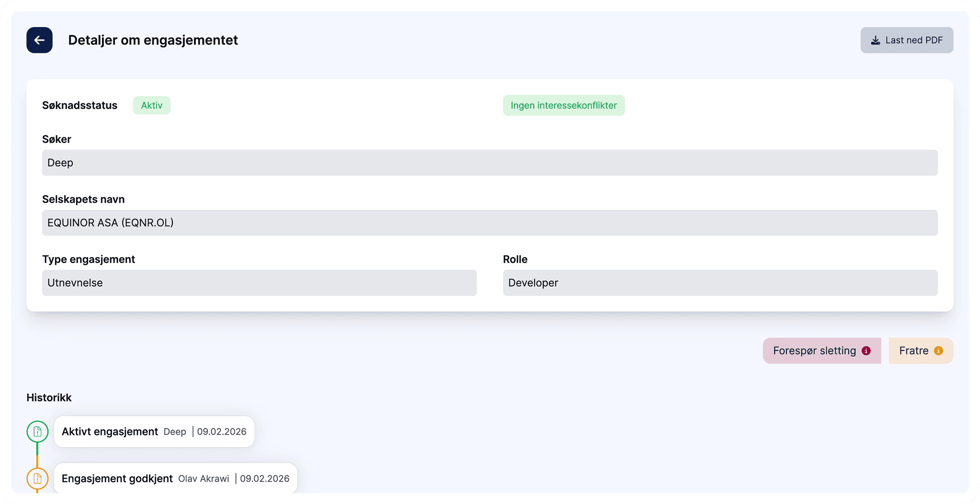Screen dimensions: 980x504
Task: Click the Historikk section heading
Action: tap(49, 397)
